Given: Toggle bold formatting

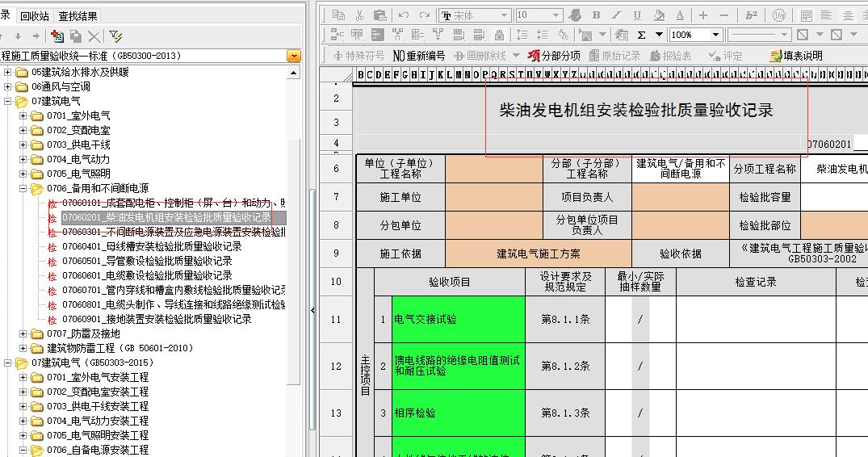Looking at the screenshot, I should [x=596, y=15].
